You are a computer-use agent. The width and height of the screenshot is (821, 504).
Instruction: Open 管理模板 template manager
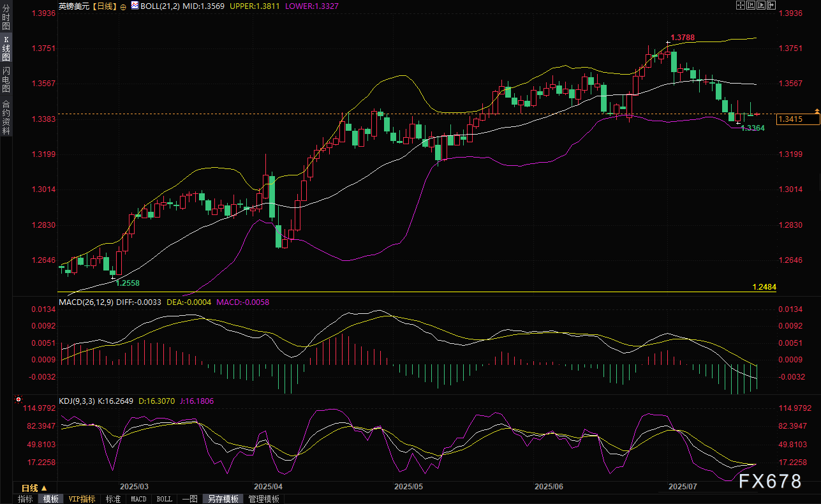click(x=263, y=499)
